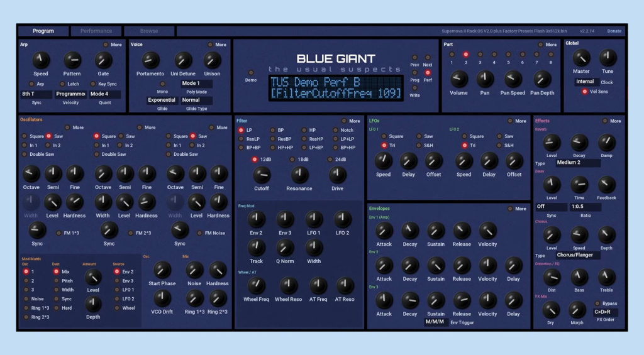This screenshot has height=355, width=644.
Task: Click the VCO Drift knob
Action: tap(162, 298)
